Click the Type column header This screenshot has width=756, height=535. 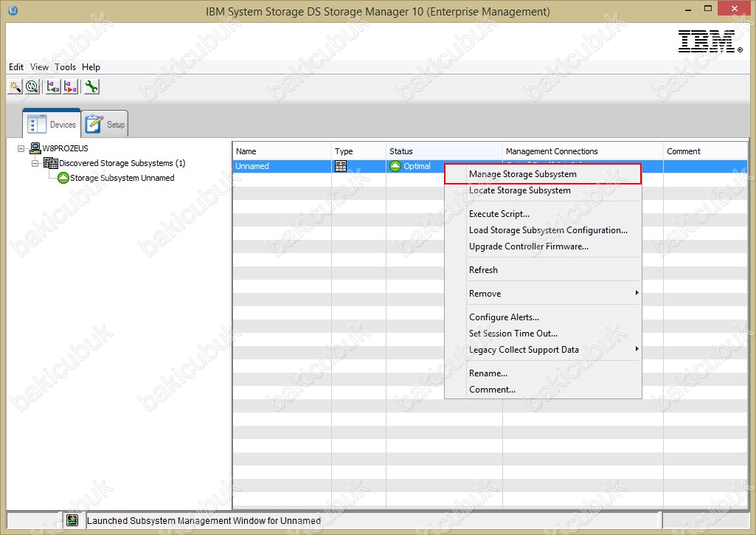(x=358, y=151)
